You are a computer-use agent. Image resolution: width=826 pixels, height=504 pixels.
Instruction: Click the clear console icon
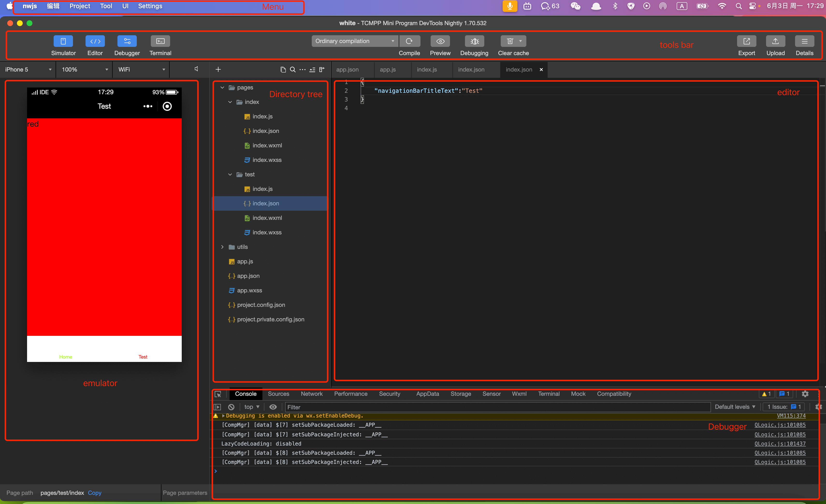tap(231, 407)
